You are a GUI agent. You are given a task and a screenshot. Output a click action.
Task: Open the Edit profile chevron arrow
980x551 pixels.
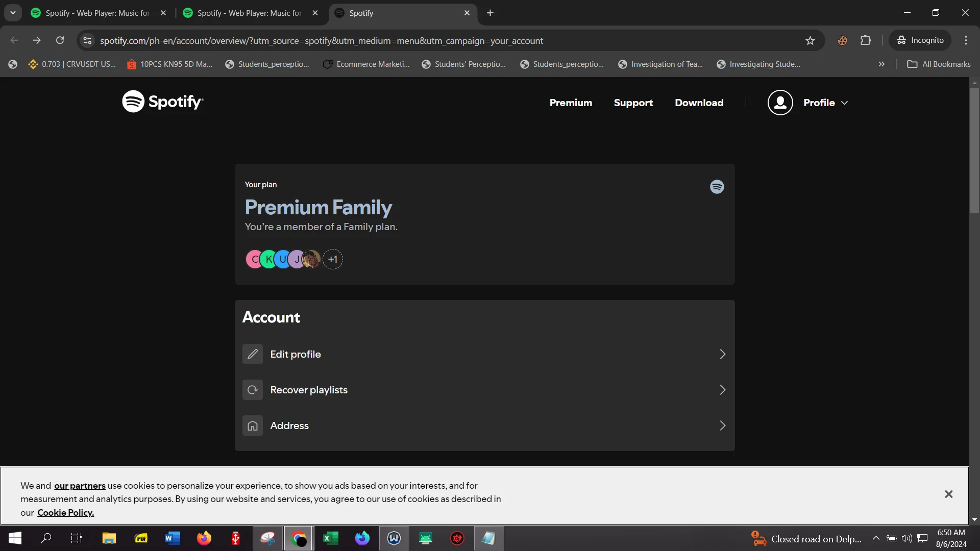[722, 354]
